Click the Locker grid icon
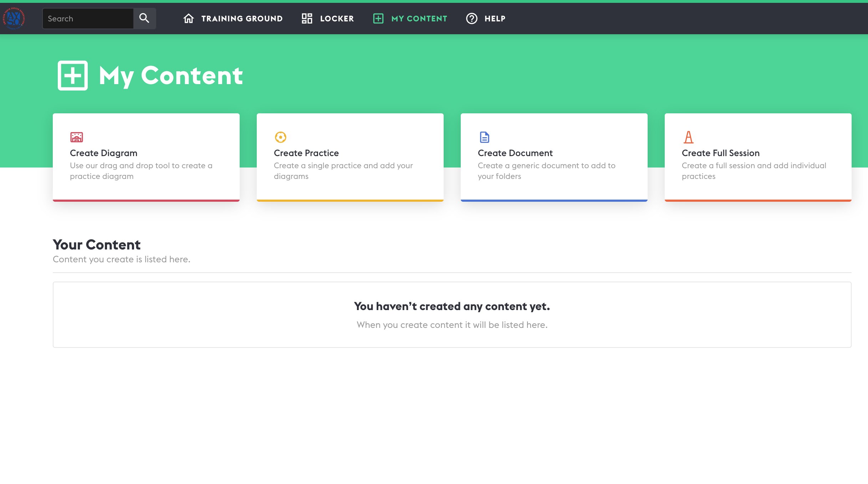 point(307,19)
